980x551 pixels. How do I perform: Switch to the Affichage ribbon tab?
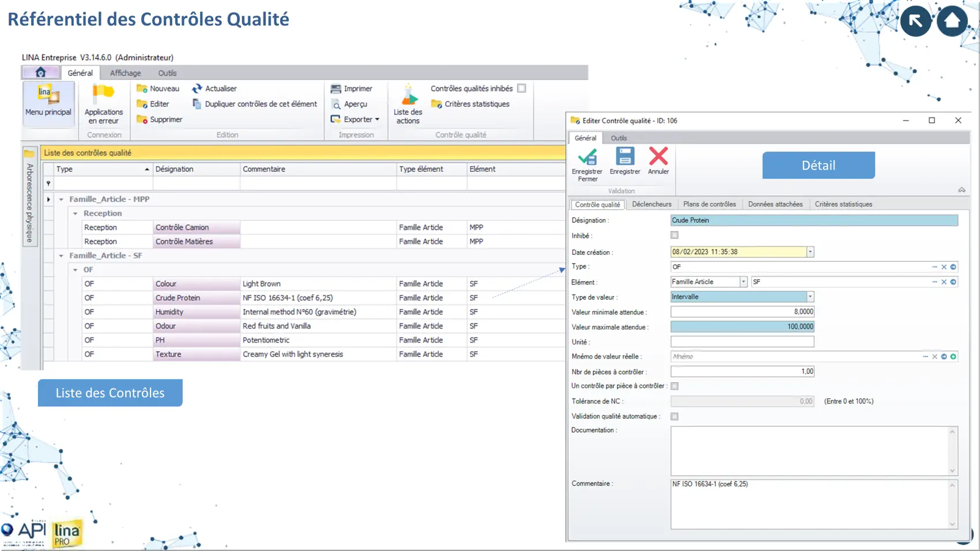[x=125, y=73]
